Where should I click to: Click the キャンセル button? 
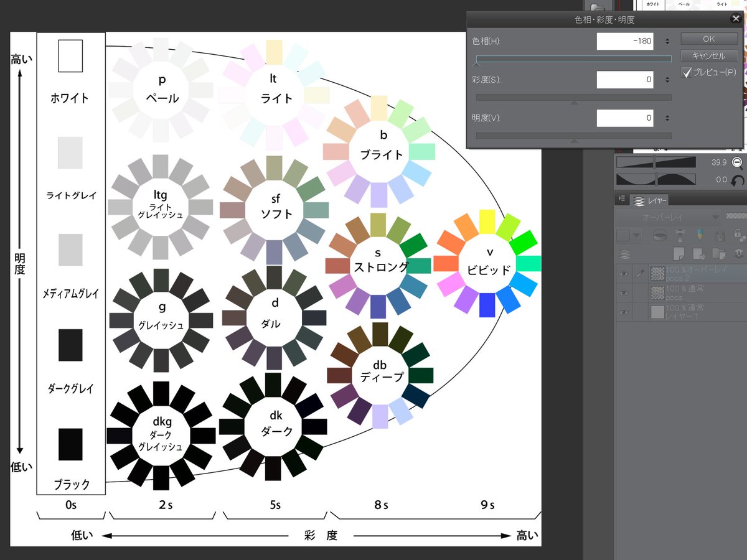[708, 55]
